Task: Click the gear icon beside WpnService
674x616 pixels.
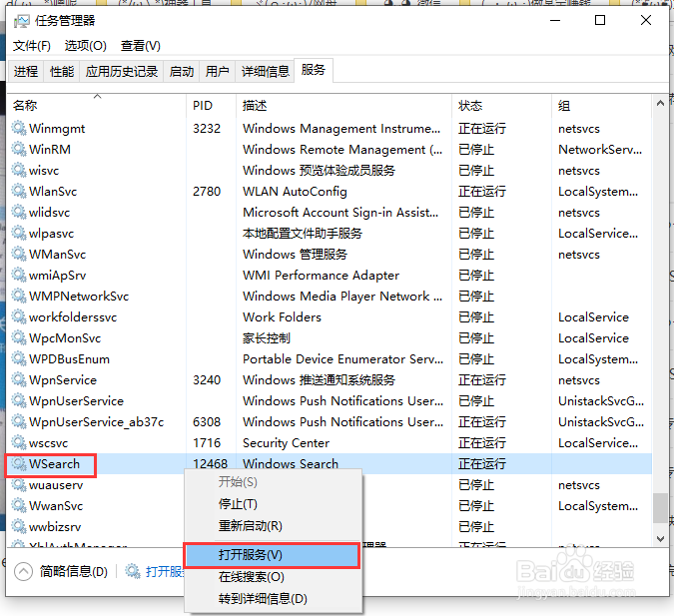Action: [19, 380]
